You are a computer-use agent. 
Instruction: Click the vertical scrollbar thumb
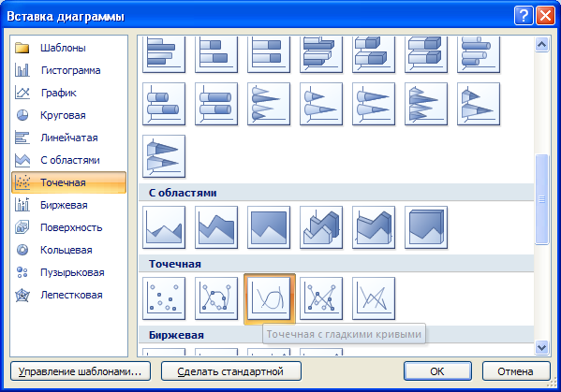point(541,199)
